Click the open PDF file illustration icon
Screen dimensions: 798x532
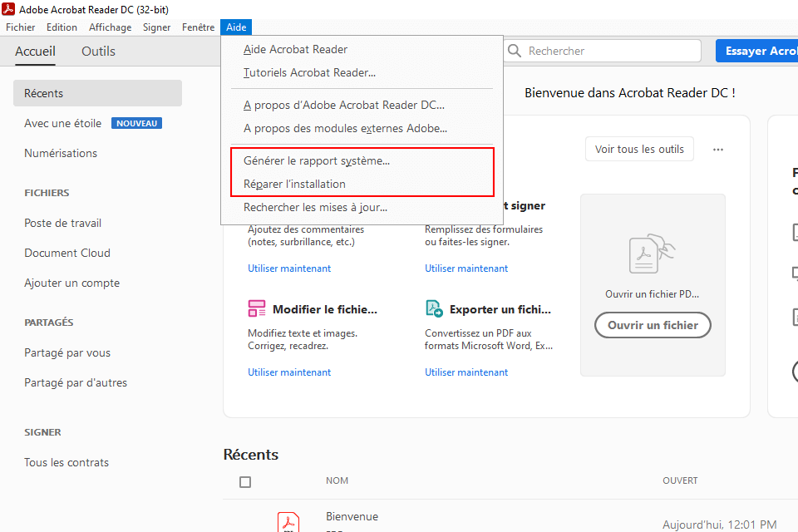[652, 254]
